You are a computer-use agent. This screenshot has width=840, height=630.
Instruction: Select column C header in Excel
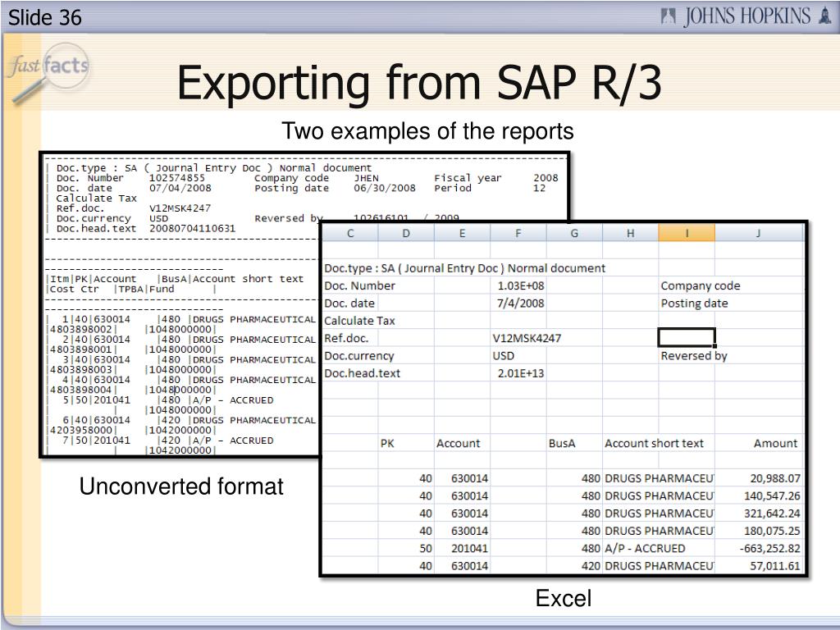tap(350, 233)
